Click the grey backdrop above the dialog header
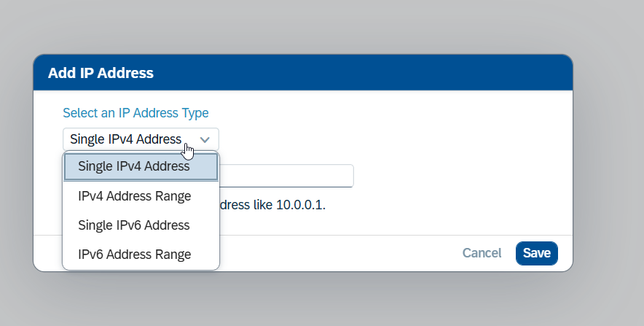Viewport: 644px width, 326px height. 321,26
